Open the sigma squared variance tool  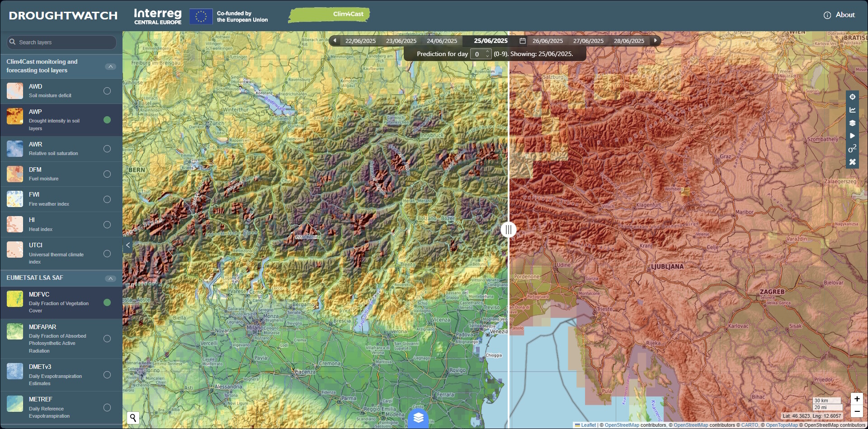tap(852, 149)
